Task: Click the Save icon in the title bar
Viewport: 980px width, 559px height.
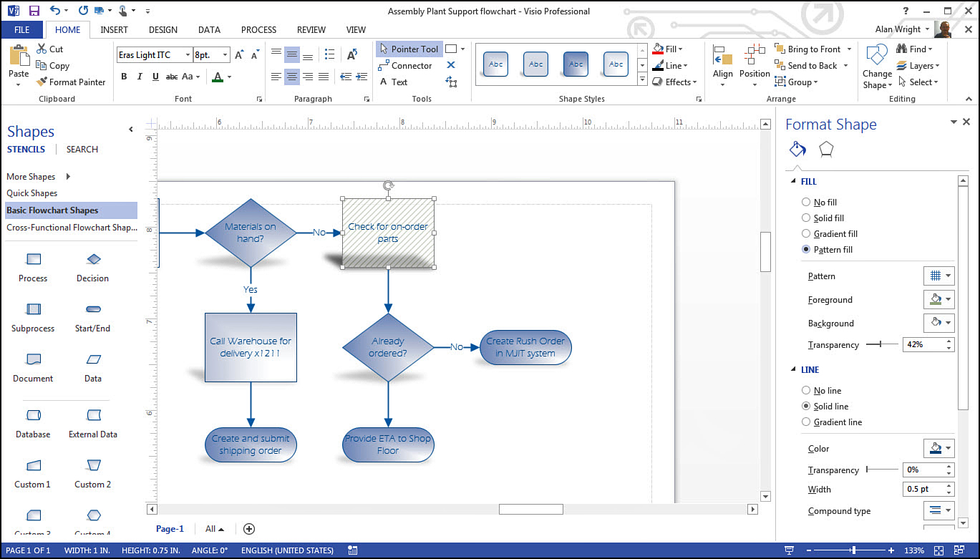Action: click(33, 11)
